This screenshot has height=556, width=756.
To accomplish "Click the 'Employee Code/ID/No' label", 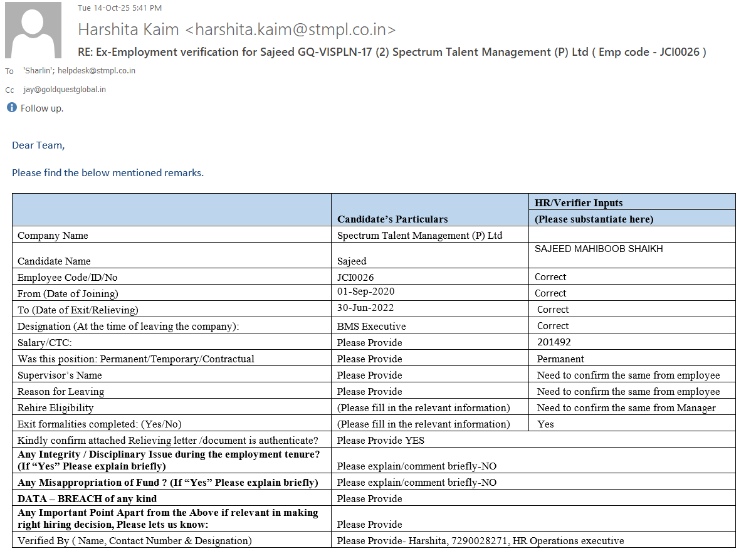I will pos(68,277).
